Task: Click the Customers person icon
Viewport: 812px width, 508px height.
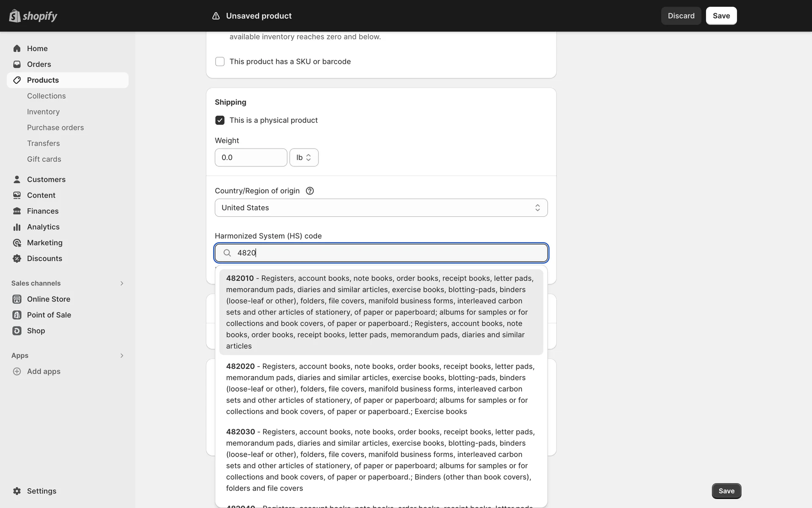Action: [17, 179]
